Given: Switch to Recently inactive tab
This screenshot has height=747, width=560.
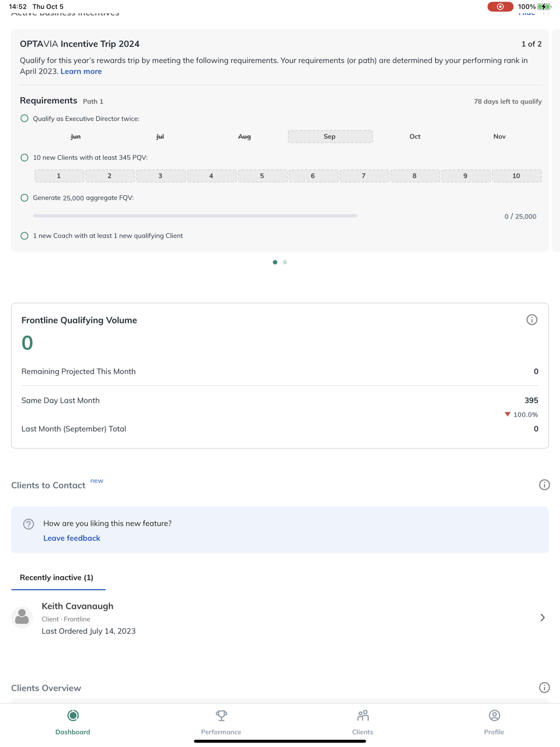Looking at the screenshot, I should point(57,577).
